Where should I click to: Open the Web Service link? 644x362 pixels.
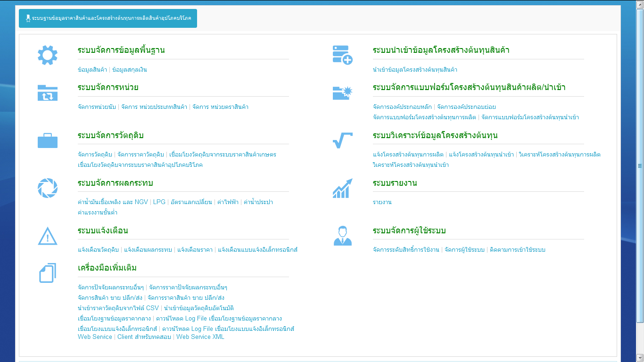click(x=95, y=337)
